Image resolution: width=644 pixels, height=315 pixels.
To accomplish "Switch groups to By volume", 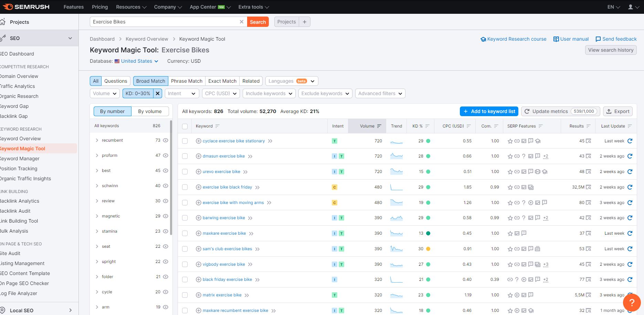I will click(150, 111).
